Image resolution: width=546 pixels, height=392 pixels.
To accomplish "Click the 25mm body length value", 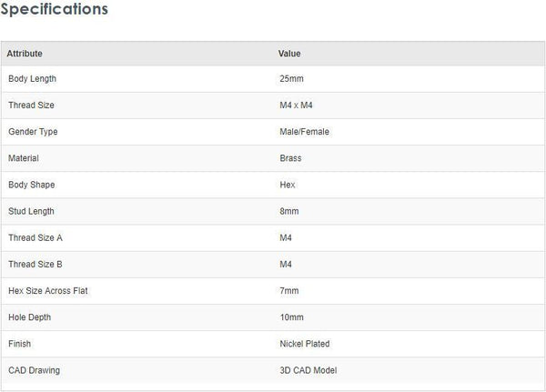I will 291,79.
